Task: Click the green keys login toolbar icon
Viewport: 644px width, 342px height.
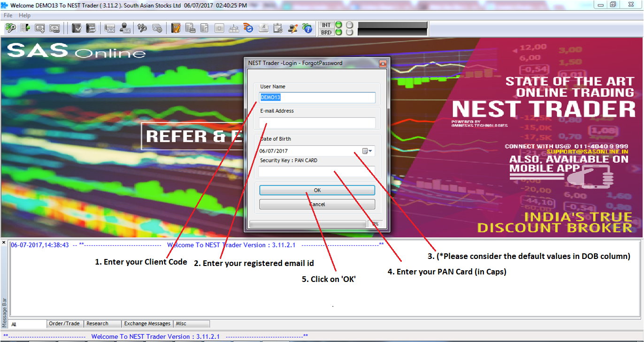Action: [10, 28]
